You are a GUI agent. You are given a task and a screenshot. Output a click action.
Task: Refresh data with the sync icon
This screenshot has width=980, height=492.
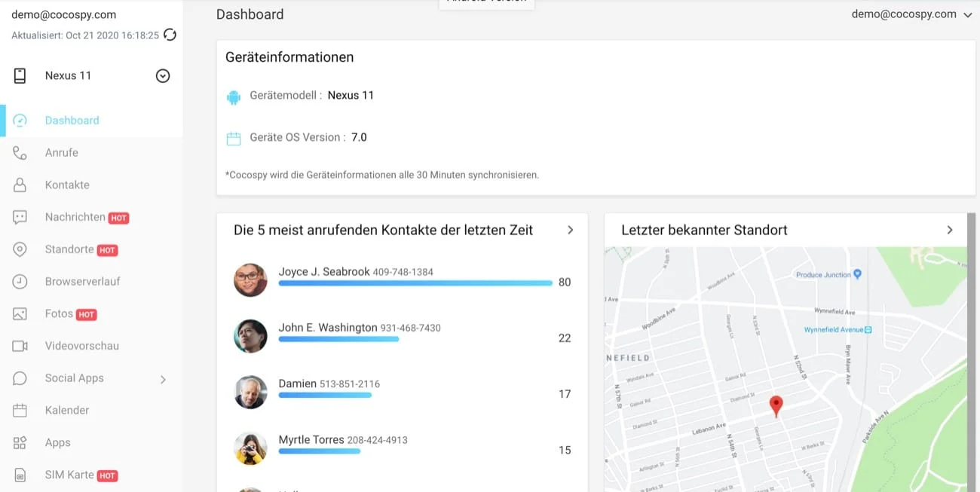[x=171, y=34]
